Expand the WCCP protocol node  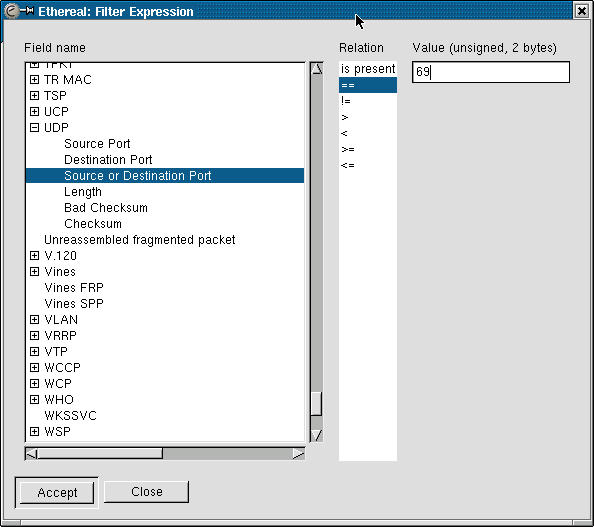point(34,367)
